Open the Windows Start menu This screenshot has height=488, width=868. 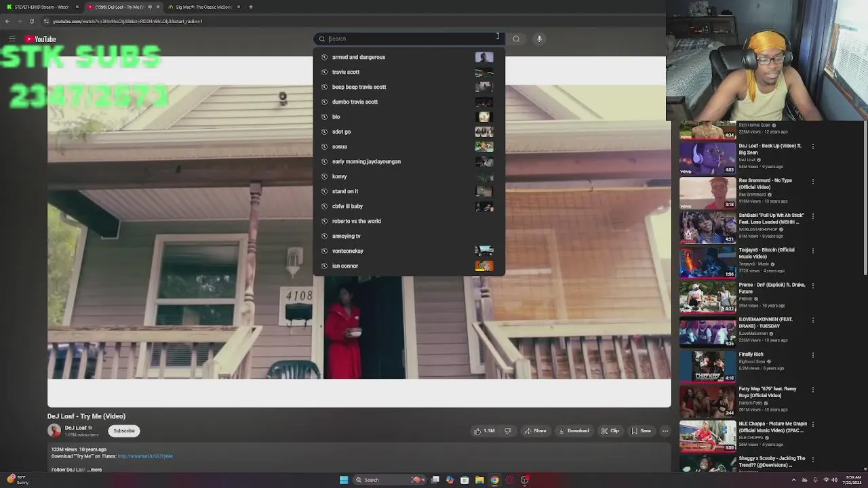(x=344, y=480)
